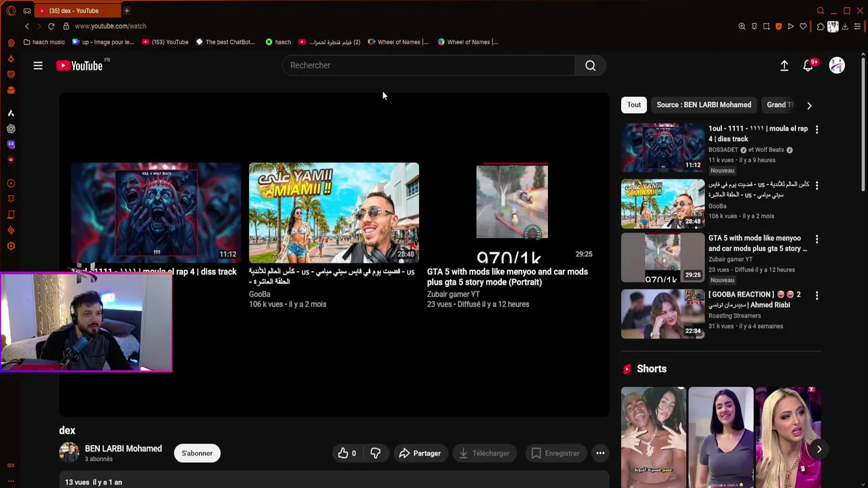Open sidebar GOOBA REACTION video thumbnail
This screenshot has width=868, height=488.
coord(663,314)
